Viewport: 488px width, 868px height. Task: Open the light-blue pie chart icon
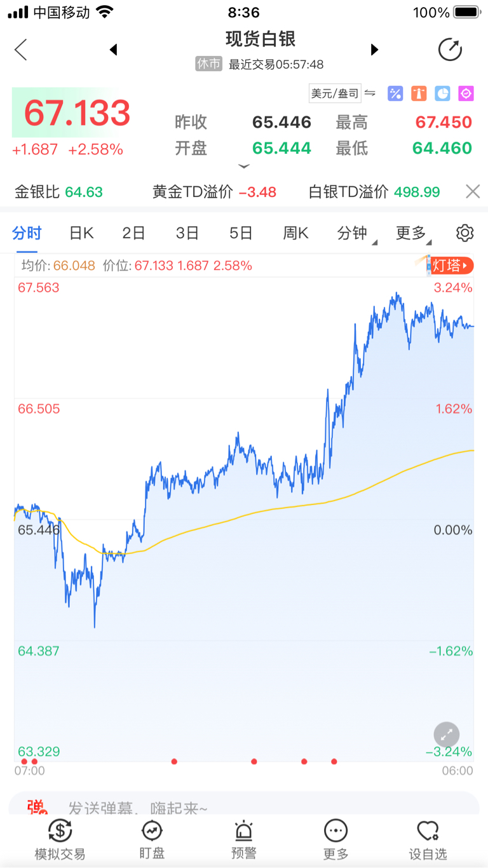[x=442, y=94]
